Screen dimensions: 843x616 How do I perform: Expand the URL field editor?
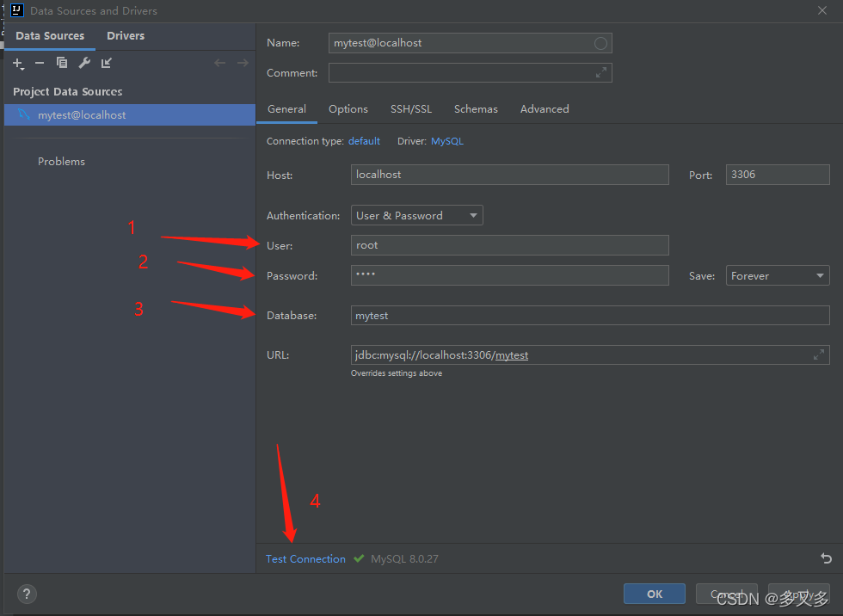click(x=818, y=354)
